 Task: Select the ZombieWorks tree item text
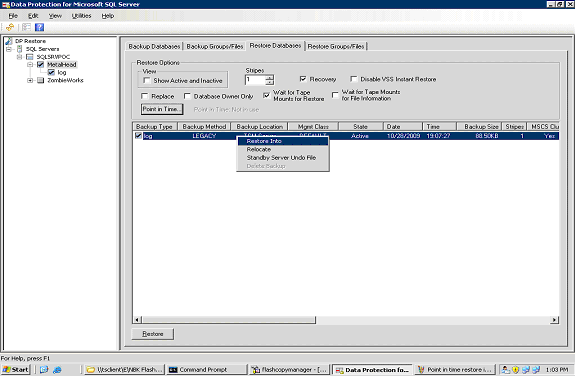(x=65, y=80)
